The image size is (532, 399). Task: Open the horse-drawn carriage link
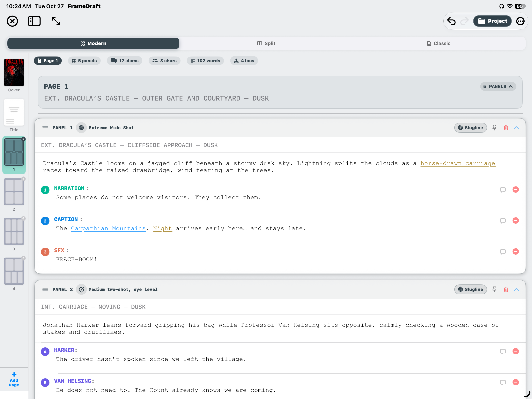(458, 163)
